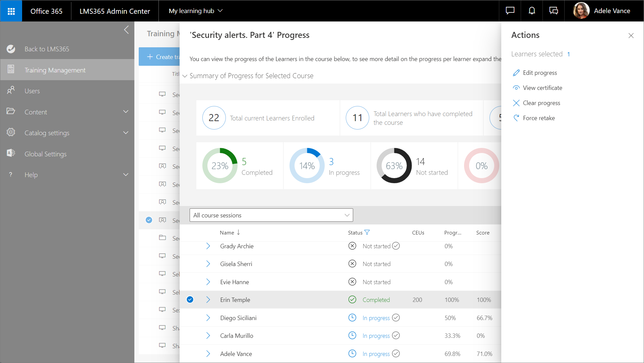Click check circle next to Diego's status

tap(396, 317)
